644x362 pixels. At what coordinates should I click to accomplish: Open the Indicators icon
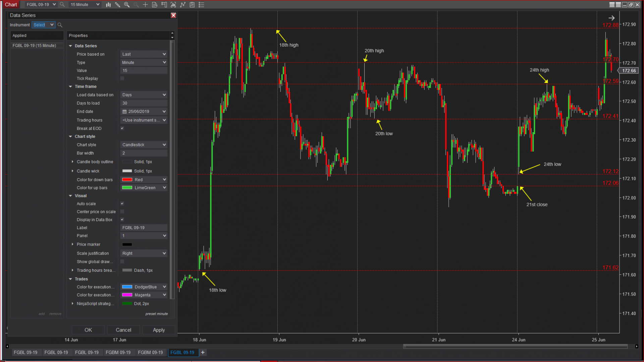[173, 5]
